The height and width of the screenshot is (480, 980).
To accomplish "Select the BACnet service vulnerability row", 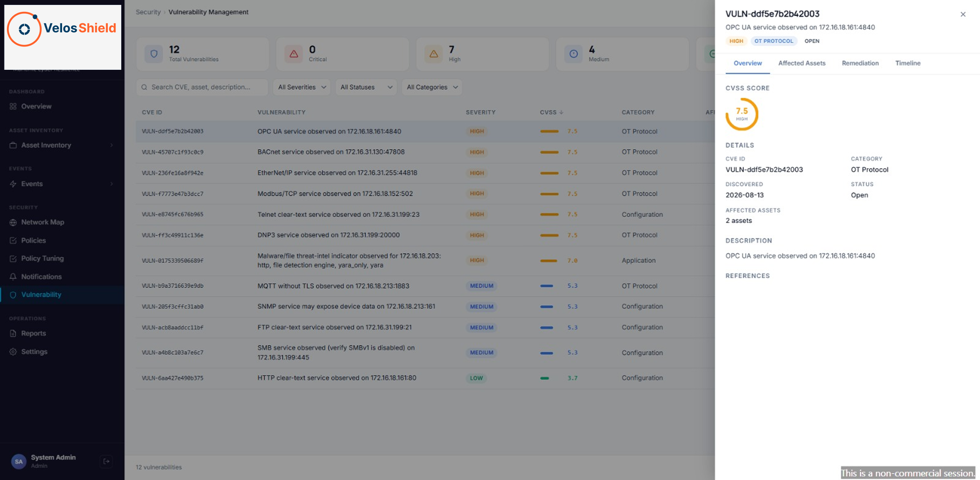I will (x=425, y=152).
